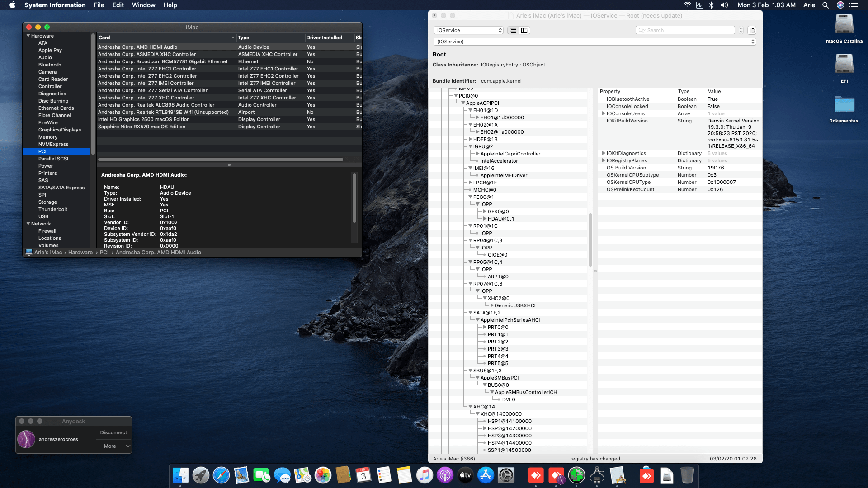Viewport: 868px width, 488px height.
Task: Open the File menu
Action: click(99, 5)
